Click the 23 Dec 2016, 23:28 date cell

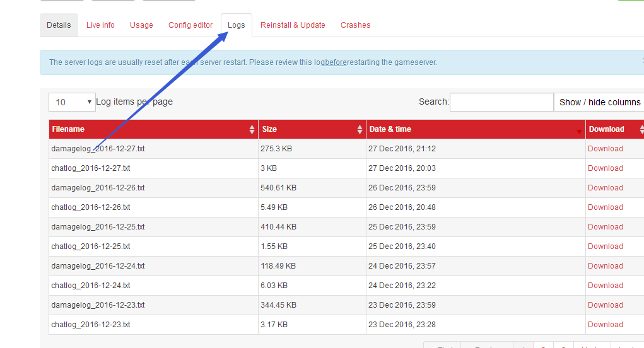tap(475, 325)
